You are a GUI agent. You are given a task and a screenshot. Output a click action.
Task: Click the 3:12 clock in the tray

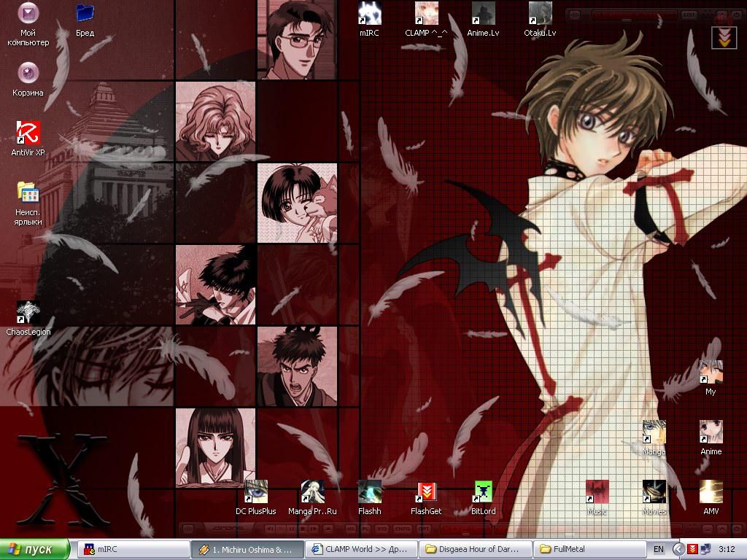[727, 549]
